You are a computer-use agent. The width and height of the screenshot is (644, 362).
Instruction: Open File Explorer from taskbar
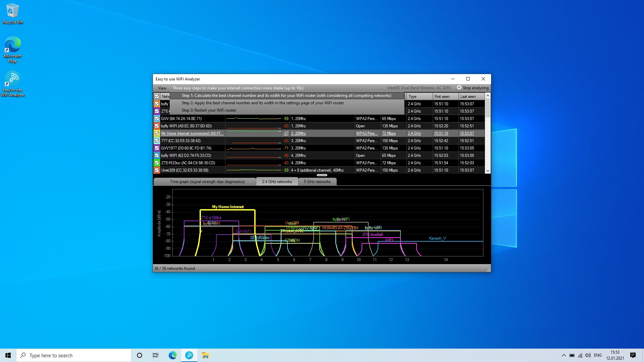205,355
